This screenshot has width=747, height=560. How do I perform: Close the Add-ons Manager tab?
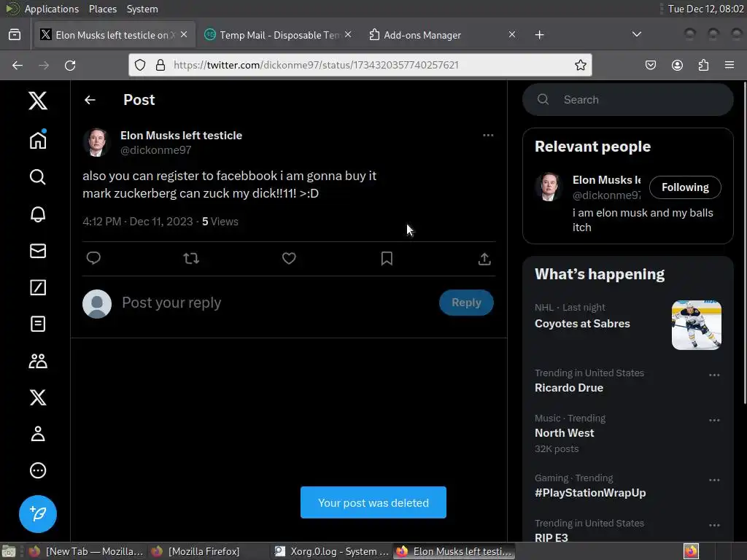512,34
